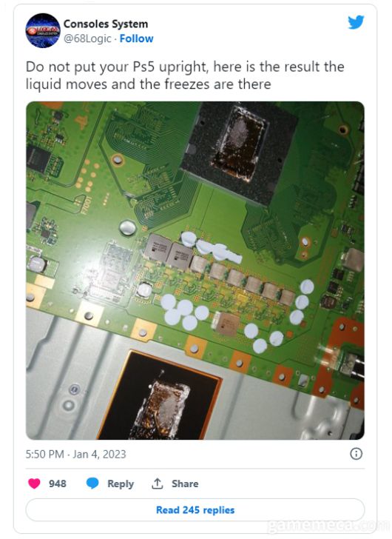392x539 pixels.
Task: Click the tweet text about Ps5 upright
Action: pos(185,76)
